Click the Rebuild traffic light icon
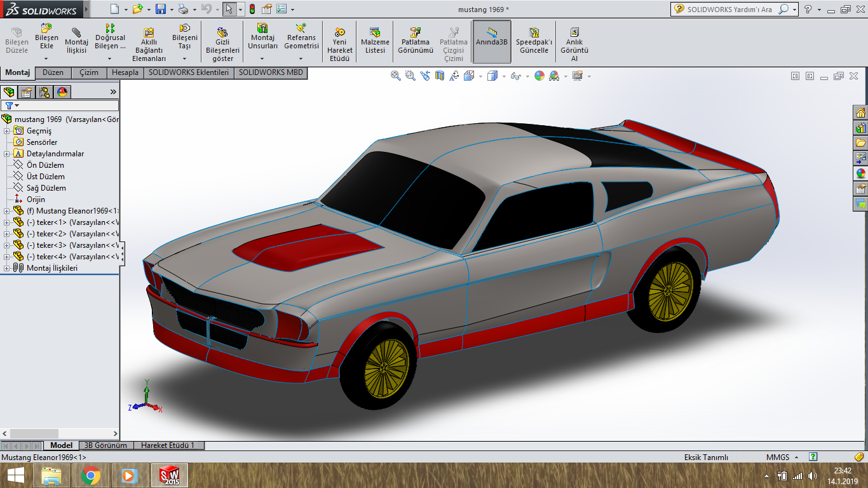The image size is (868, 488). 252,9
